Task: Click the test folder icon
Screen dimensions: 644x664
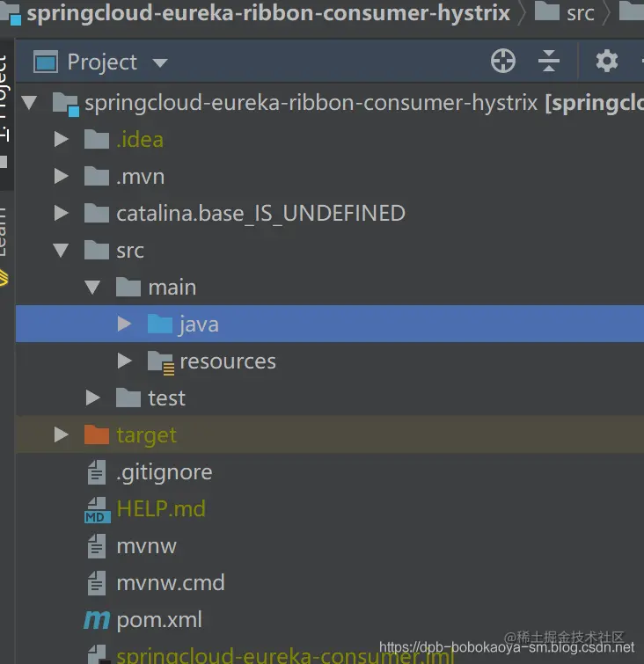Action: click(128, 398)
